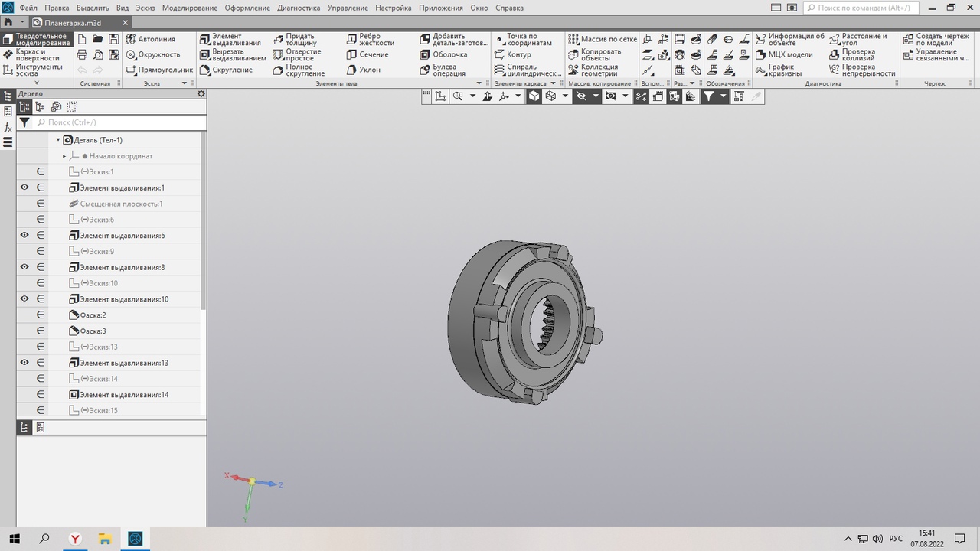Expand the Начало координат tree node
This screenshot has height=551, width=980.
click(x=64, y=156)
